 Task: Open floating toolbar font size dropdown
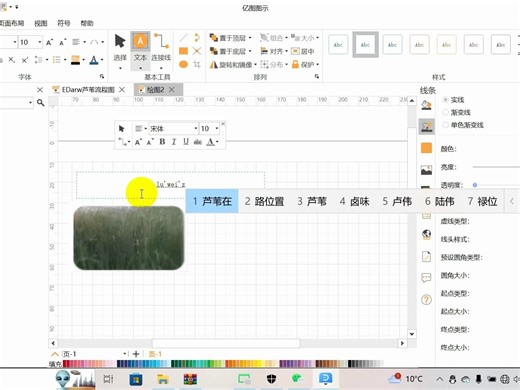coord(217,128)
